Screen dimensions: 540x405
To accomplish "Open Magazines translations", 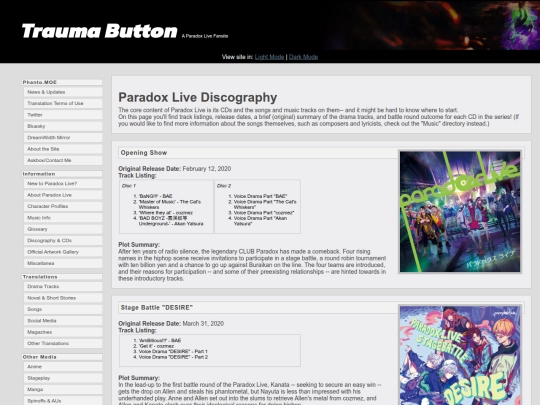I will click(63, 332).
